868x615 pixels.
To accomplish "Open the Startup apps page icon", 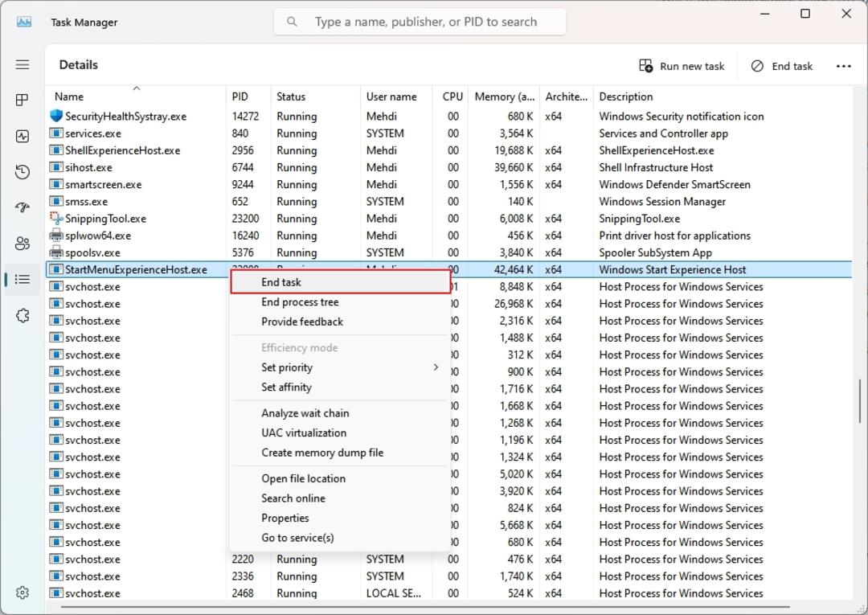I will [23, 207].
